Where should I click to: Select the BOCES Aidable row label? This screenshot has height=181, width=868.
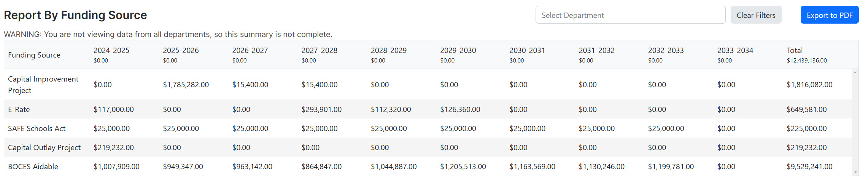[x=33, y=167]
